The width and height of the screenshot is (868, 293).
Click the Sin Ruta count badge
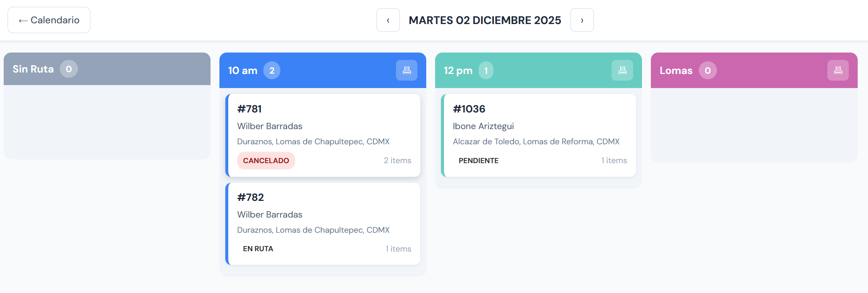(69, 69)
